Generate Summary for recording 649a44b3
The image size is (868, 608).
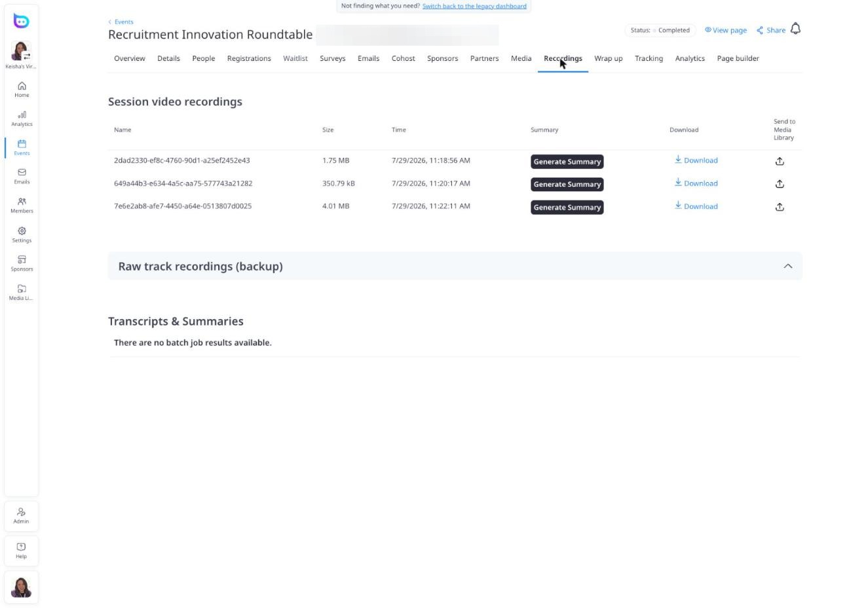click(x=567, y=185)
